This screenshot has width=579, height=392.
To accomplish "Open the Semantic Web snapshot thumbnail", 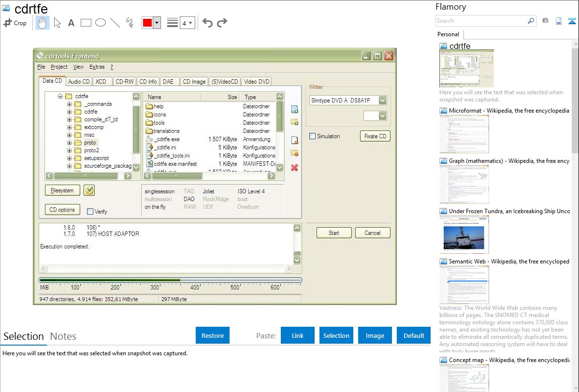I will (x=464, y=285).
